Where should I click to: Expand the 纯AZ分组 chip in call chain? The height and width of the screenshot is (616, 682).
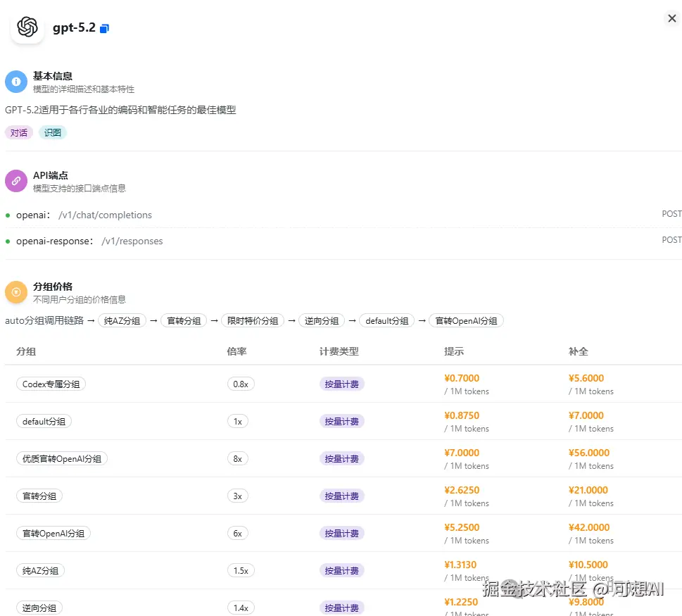(122, 320)
